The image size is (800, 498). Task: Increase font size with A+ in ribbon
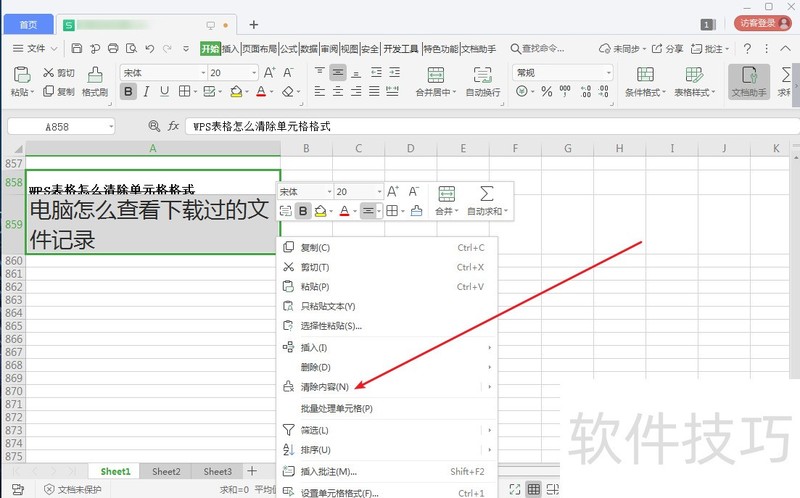coord(269,73)
